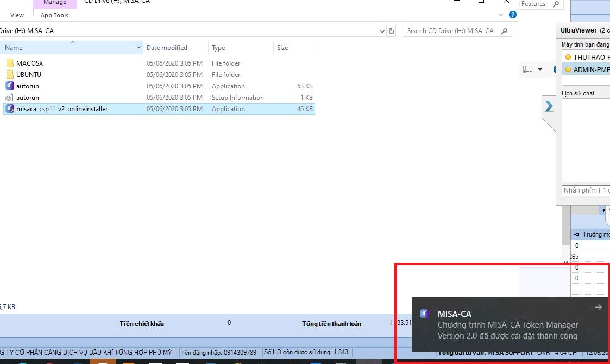Click the MISA-CA notification app icon
The image size is (610, 364).
point(424,314)
